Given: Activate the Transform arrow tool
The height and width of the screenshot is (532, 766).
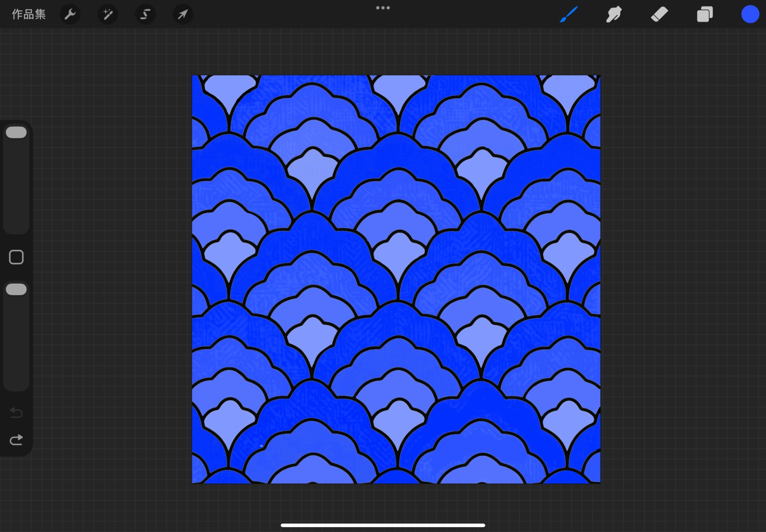Looking at the screenshot, I should click(183, 14).
